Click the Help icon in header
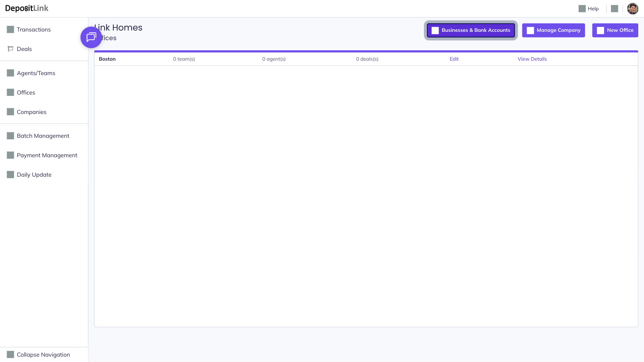This screenshot has width=644, height=362. point(582,9)
